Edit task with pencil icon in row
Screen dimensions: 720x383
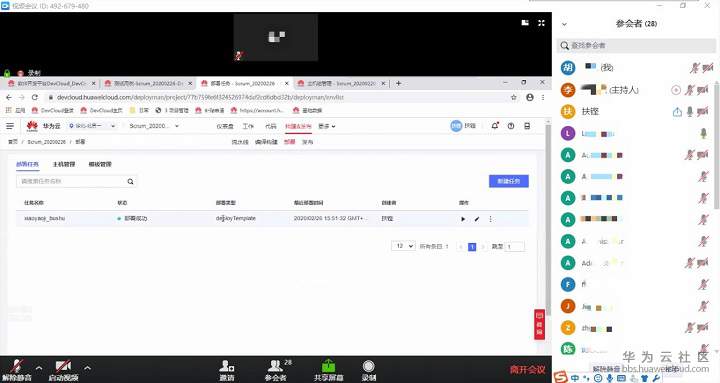477,219
